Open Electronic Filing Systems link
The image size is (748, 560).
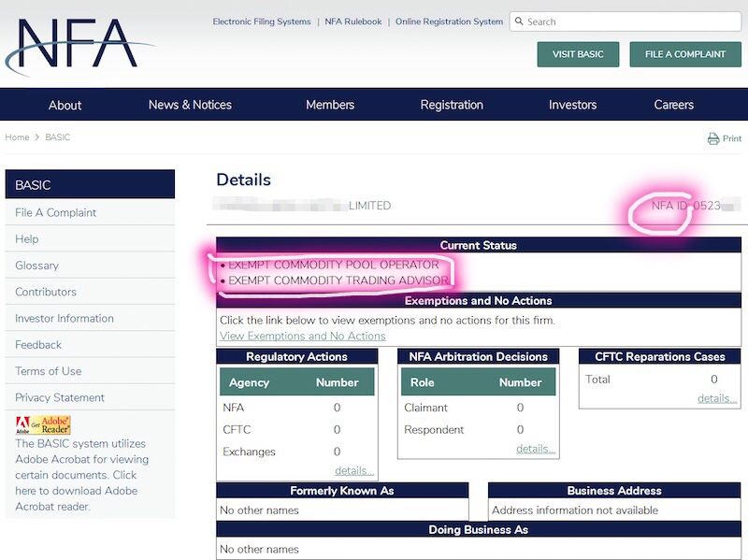pos(262,22)
